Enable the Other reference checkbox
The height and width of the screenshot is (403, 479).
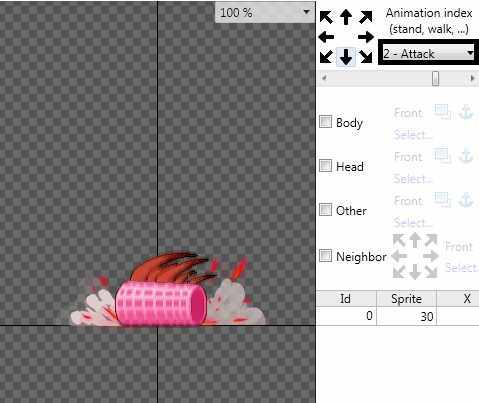(x=325, y=210)
